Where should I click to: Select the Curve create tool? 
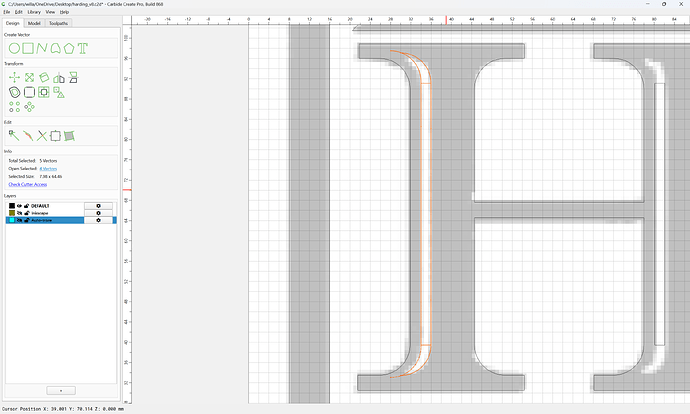55,48
